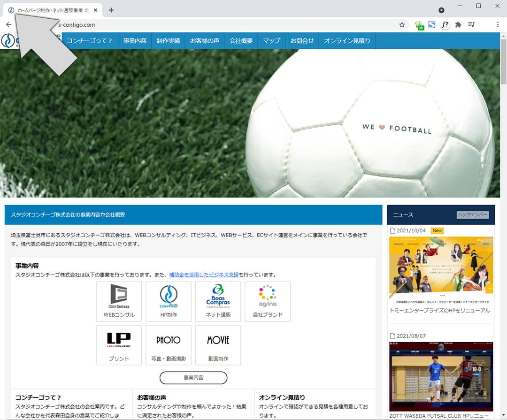Click the 事業内容 rounded button
The width and height of the screenshot is (507, 420).
[x=193, y=378]
